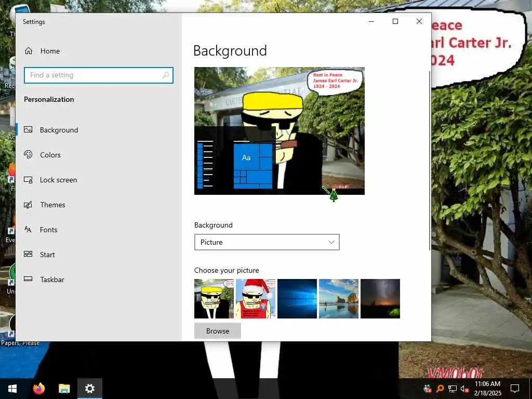Choose the beach rocks wallpaper thumbnail

click(x=339, y=299)
